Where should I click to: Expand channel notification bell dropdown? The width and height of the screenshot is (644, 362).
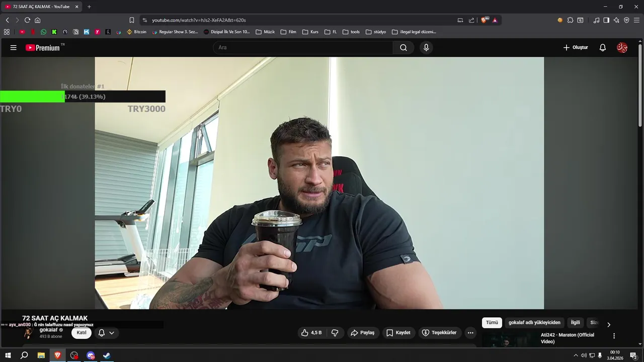(x=106, y=333)
